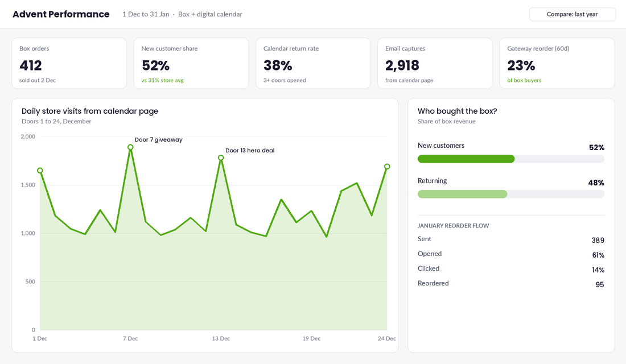Click the Clicked value 14%
Image resolution: width=626 pixels, height=364 pixels.
[598, 270]
